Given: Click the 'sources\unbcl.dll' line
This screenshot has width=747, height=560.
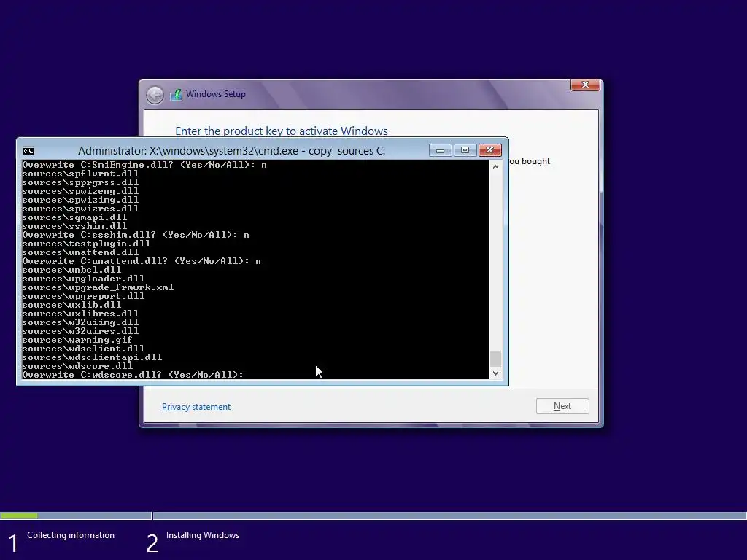Looking at the screenshot, I should (72, 270).
